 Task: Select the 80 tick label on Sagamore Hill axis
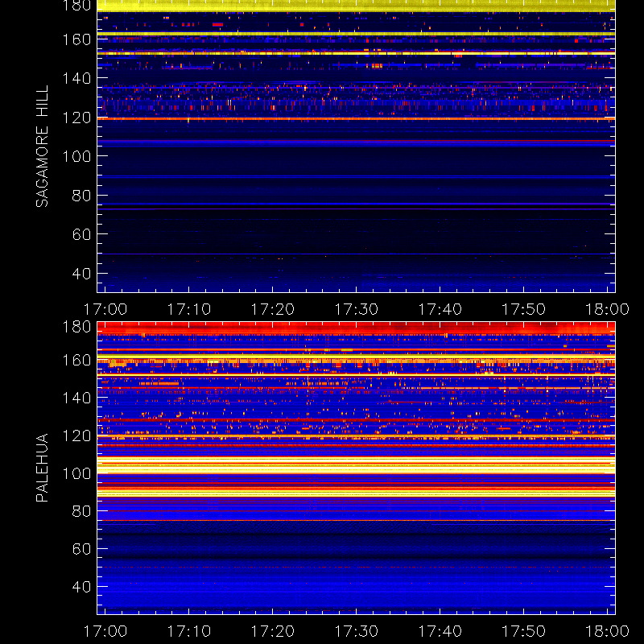click(81, 196)
